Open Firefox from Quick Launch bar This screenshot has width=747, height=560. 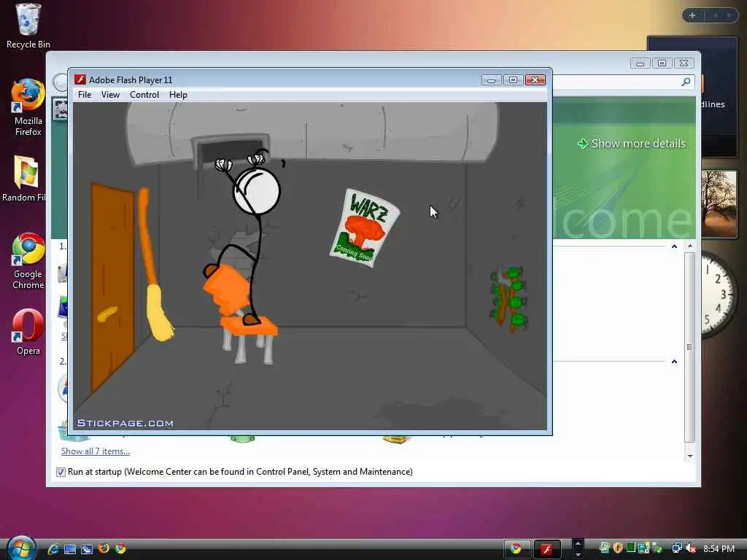(x=104, y=548)
